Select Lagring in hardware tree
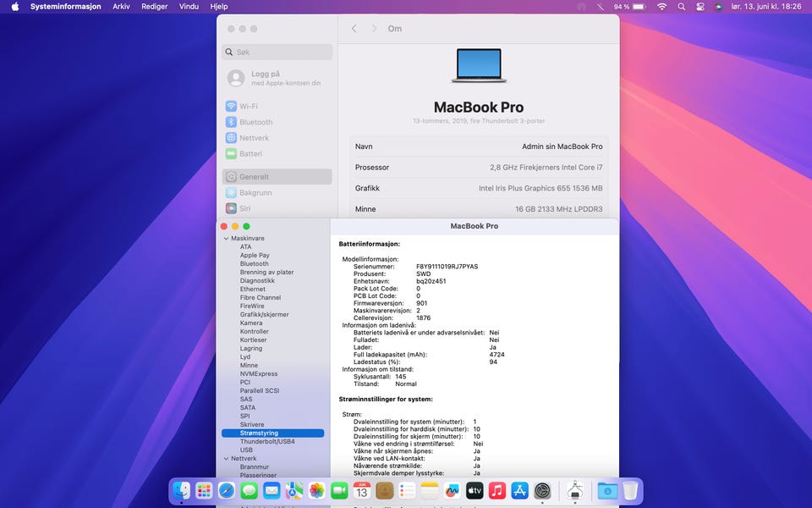This screenshot has width=812, height=508. point(250,348)
